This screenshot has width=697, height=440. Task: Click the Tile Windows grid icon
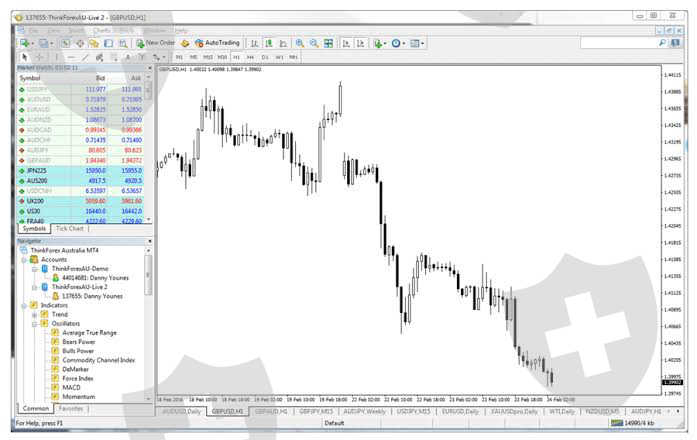coord(328,43)
